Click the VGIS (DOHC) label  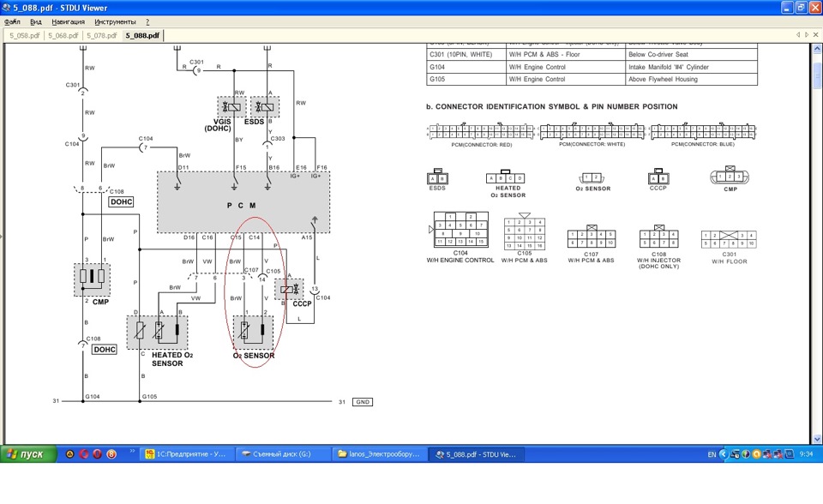point(217,125)
